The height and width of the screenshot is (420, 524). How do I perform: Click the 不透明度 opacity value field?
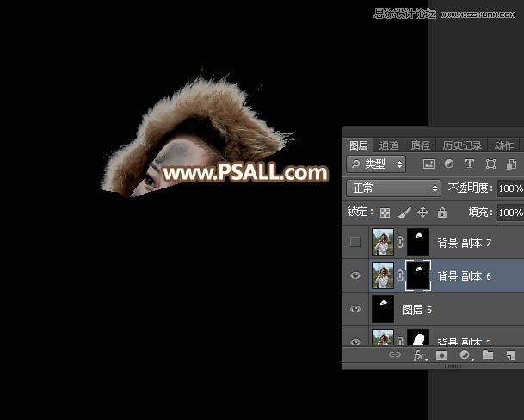pyautogui.click(x=510, y=188)
